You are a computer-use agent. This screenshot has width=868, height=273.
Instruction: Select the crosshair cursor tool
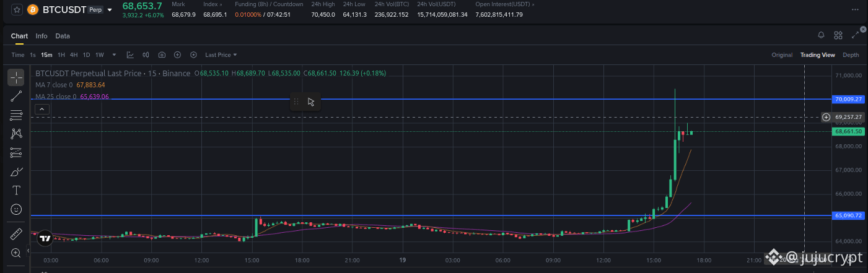pyautogui.click(x=16, y=77)
